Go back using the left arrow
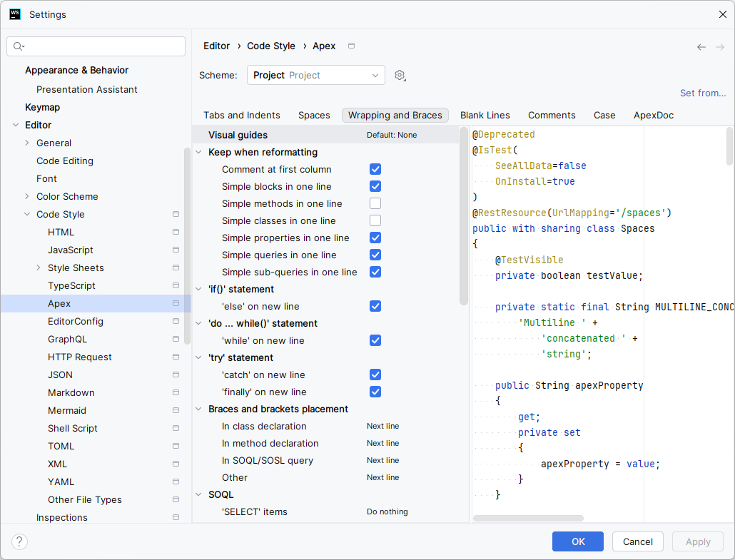Viewport: 735px width, 560px height. click(x=701, y=47)
